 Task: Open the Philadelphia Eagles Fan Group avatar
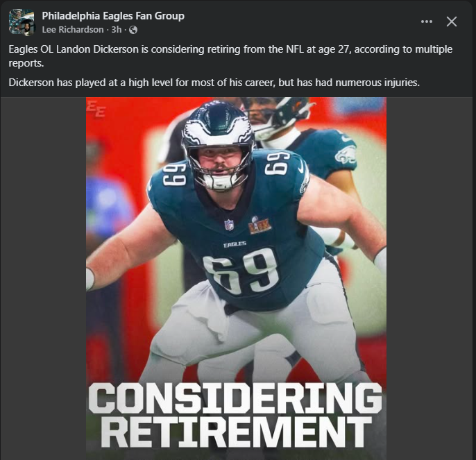tap(20, 21)
